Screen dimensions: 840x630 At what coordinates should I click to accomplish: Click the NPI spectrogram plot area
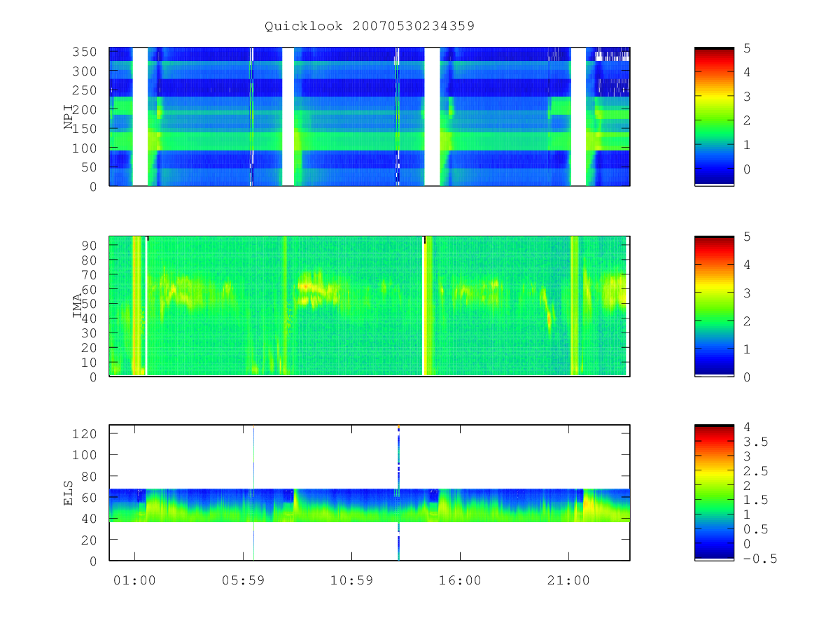point(370,116)
